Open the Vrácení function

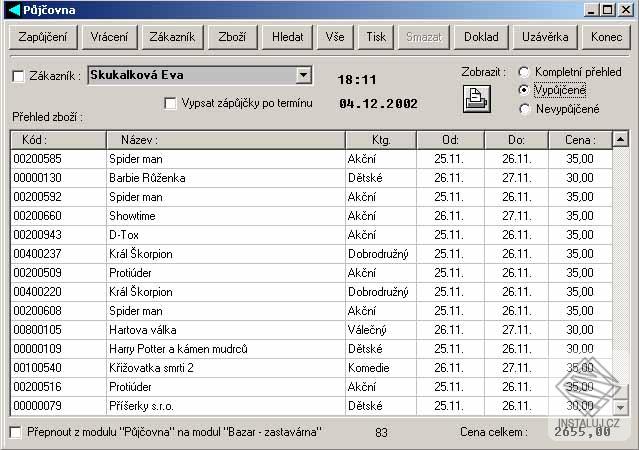click(109, 37)
